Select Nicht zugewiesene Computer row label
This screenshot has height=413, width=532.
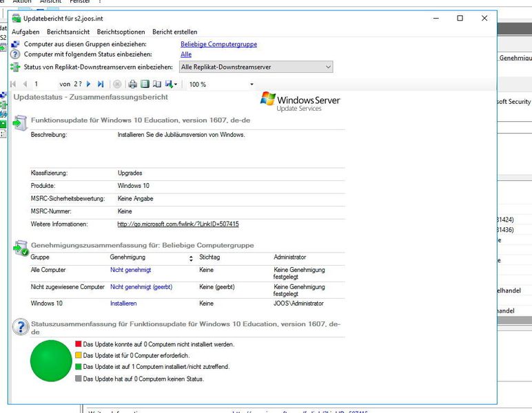coord(68,287)
